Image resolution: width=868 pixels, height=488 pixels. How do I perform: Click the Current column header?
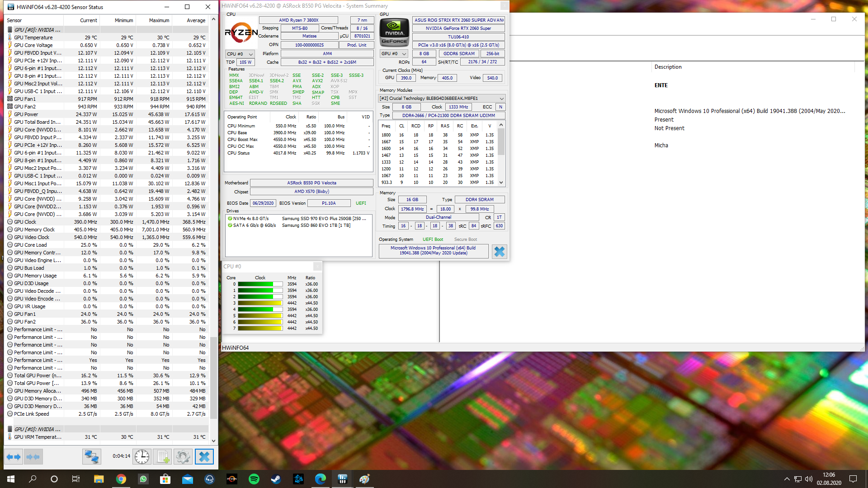coord(82,20)
